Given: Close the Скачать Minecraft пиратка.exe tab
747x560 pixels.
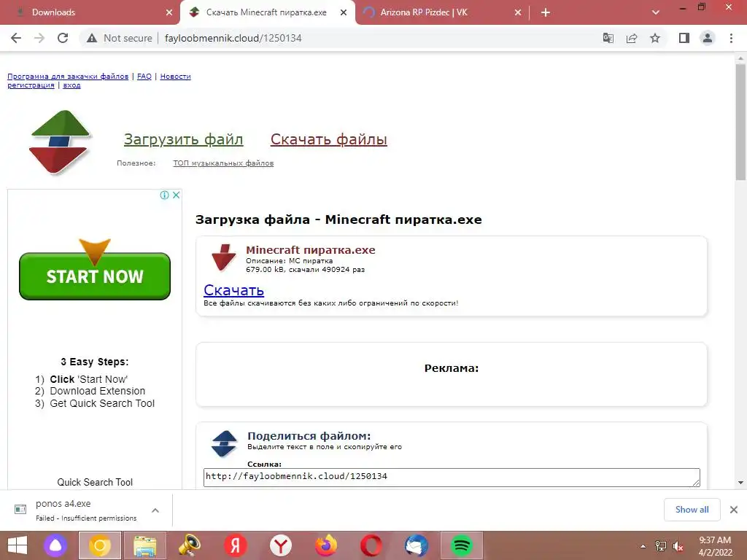Looking at the screenshot, I should (x=344, y=13).
